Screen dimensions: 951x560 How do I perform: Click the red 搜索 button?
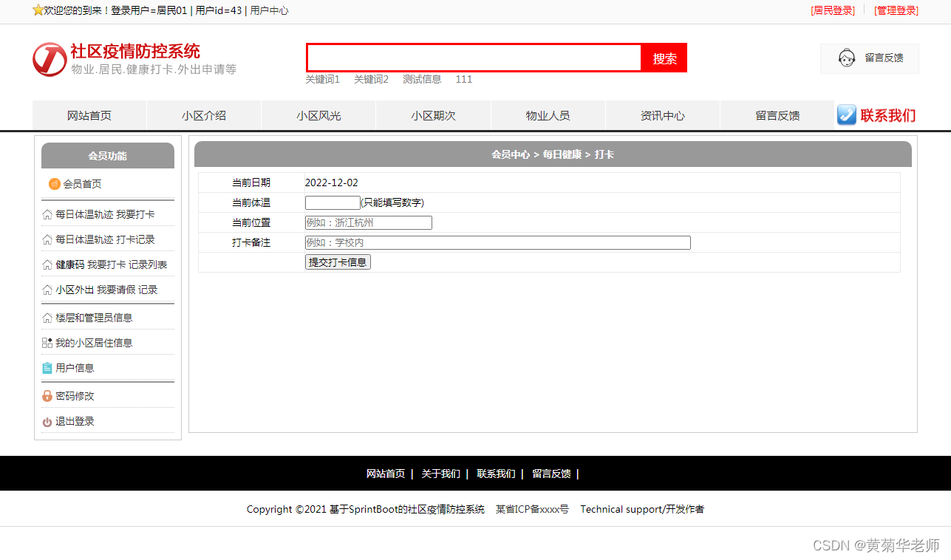[x=664, y=58]
